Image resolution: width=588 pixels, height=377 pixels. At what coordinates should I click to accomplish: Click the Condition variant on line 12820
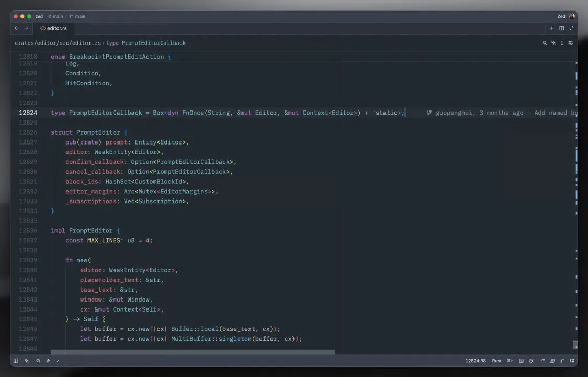(82, 73)
